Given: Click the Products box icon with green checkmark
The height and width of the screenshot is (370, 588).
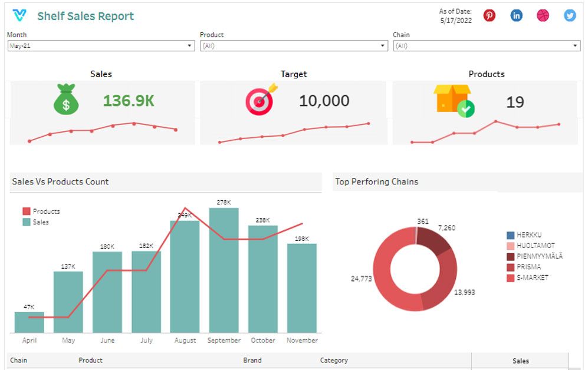Looking at the screenshot, I should click(454, 100).
